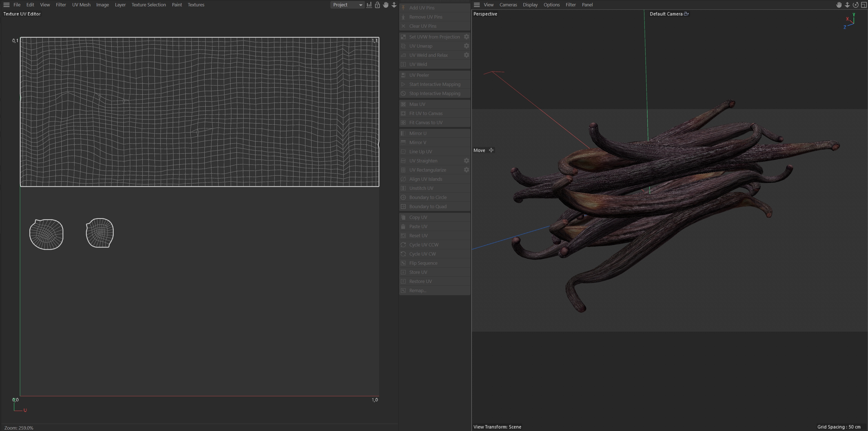Click the viewport orbit/rotate camera icon
Screen dimensions: 868x431
point(855,5)
